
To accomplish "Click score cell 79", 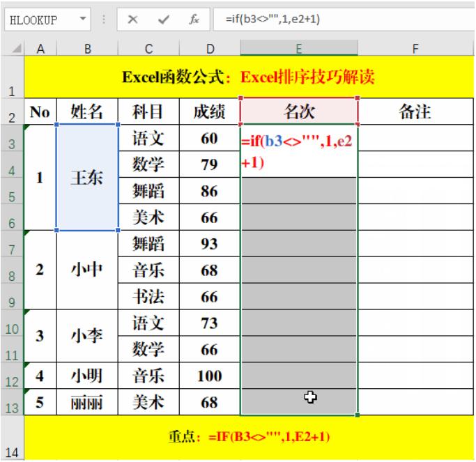I will [210, 164].
